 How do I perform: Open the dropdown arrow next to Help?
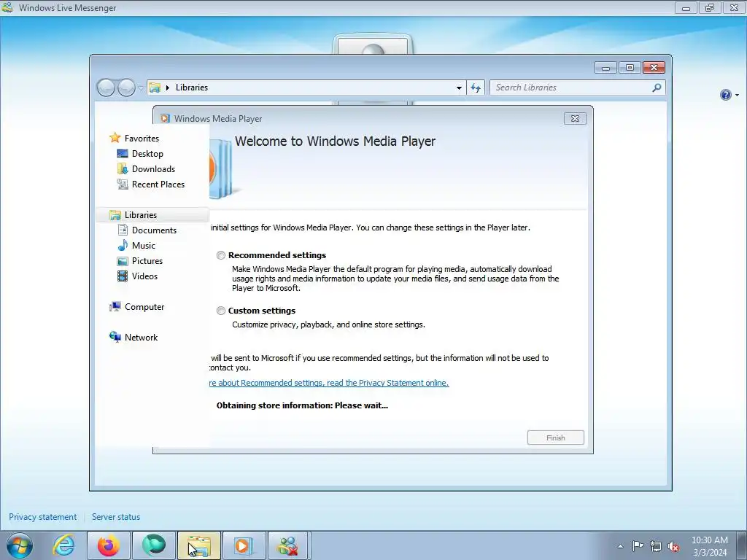(737, 96)
